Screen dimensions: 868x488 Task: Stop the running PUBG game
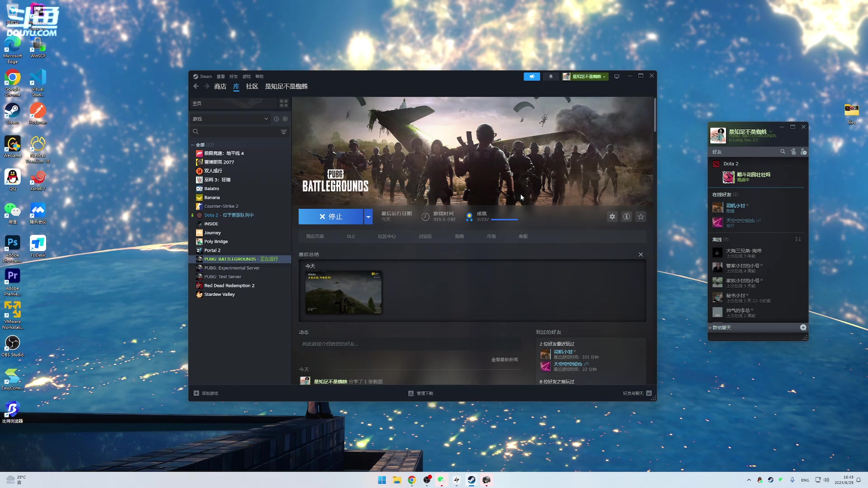330,217
